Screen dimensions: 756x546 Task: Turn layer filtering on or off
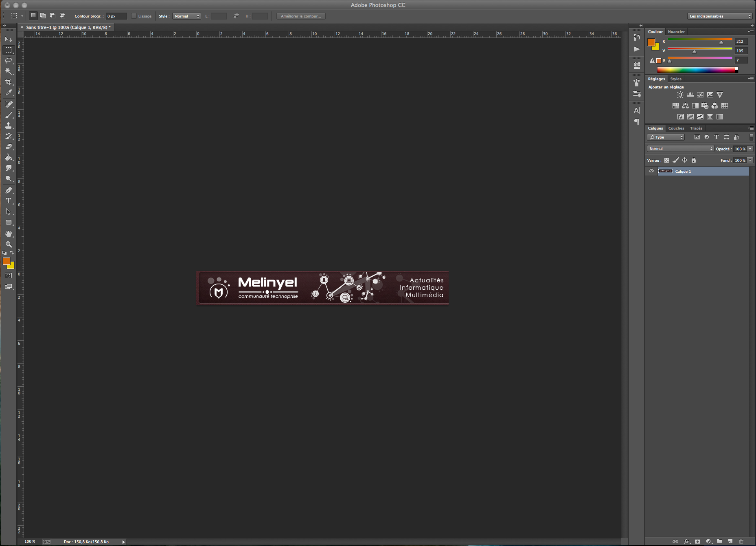click(751, 137)
